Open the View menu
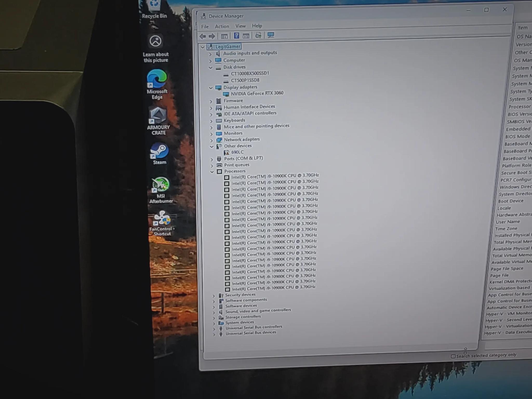This screenshot has width=532, height=399. [240, 26]
